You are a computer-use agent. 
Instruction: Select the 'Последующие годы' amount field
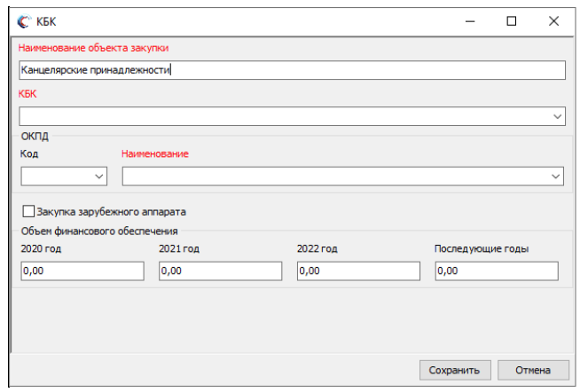[497, 271]
